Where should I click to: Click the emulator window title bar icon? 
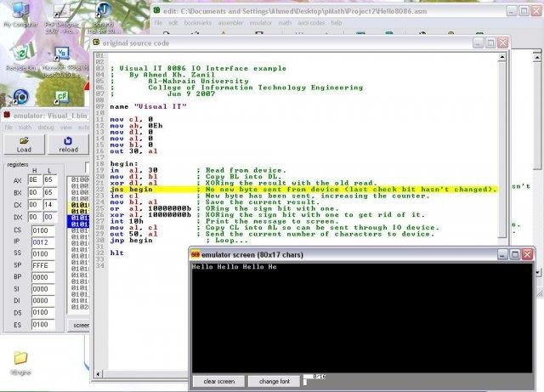tap(7, 115)
